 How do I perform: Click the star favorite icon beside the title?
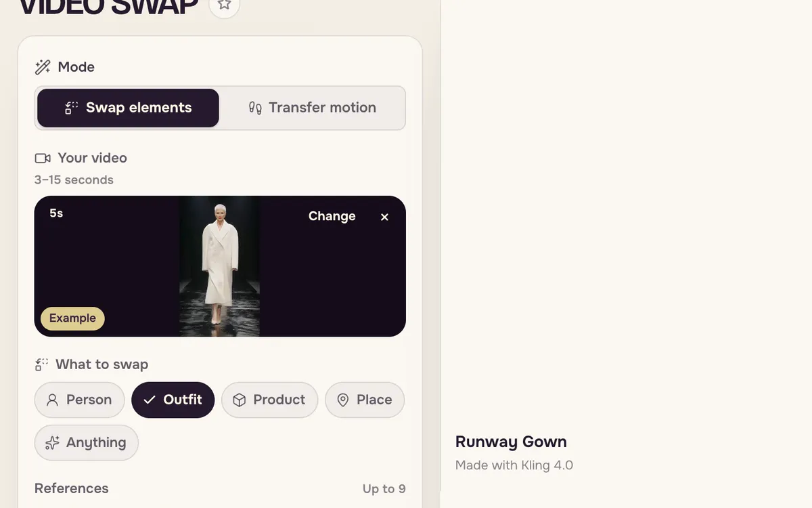point(225,5)
